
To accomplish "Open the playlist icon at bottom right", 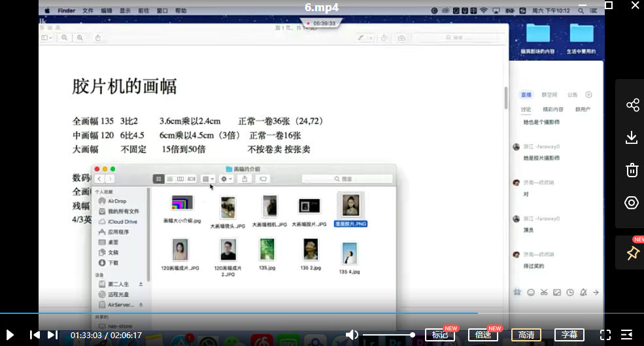I will coord(626,335).
